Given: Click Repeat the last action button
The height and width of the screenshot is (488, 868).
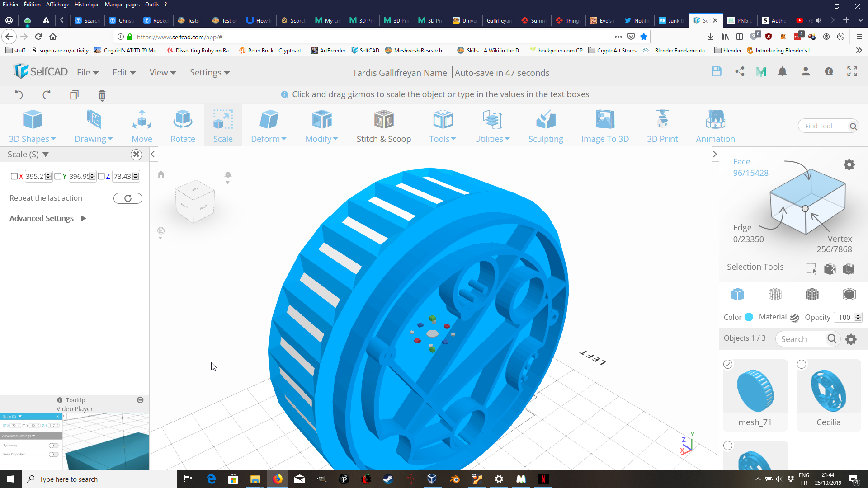Looking at the screenshot, I should [127, 198].
